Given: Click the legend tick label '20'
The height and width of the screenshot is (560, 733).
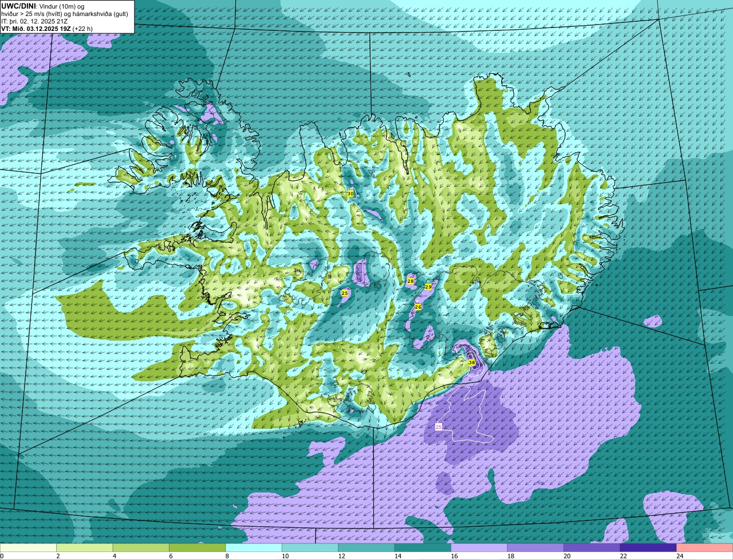Looking at the screenshot, I should point(566,555).
